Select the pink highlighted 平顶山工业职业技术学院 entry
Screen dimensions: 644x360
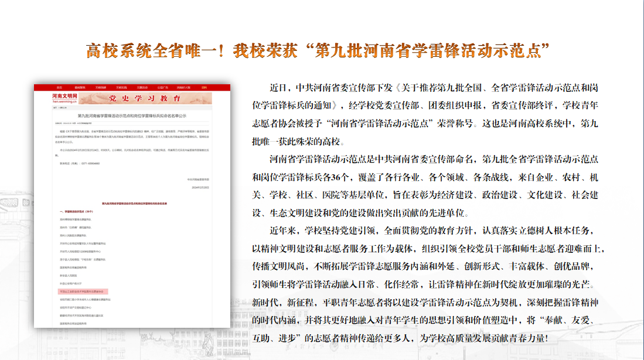click(82, 290)
